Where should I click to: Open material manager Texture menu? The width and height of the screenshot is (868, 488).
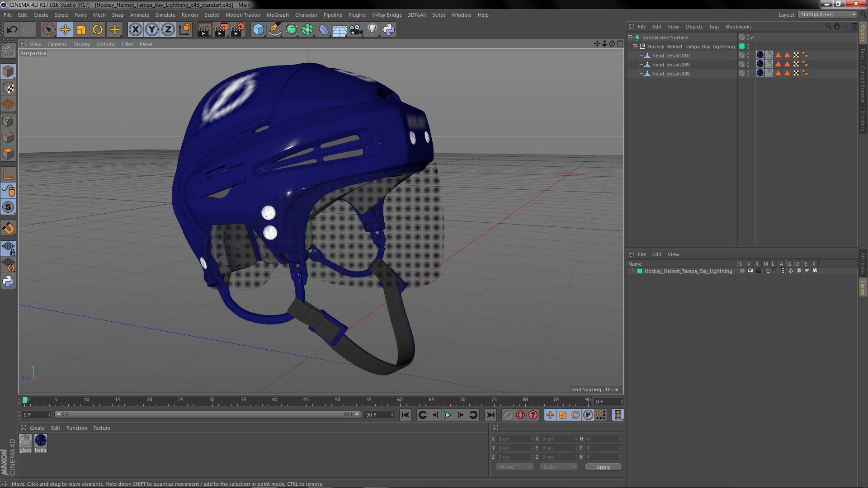coord(102,428)
